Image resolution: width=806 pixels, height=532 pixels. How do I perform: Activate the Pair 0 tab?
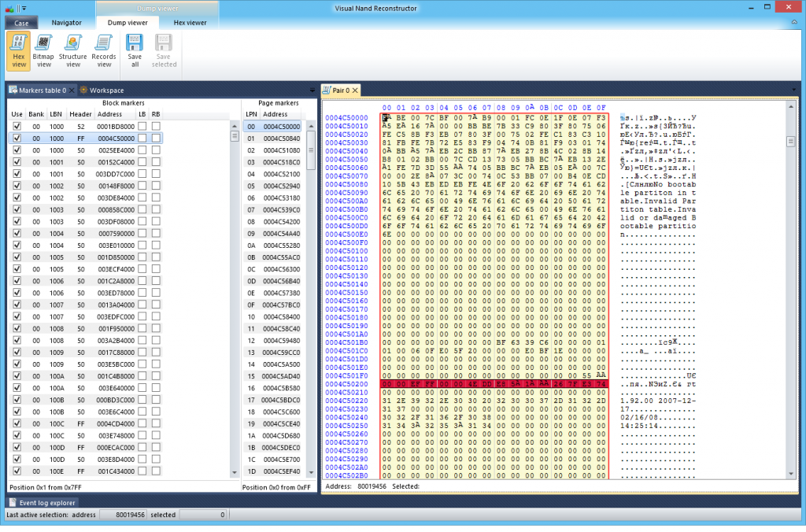point(340,91)
